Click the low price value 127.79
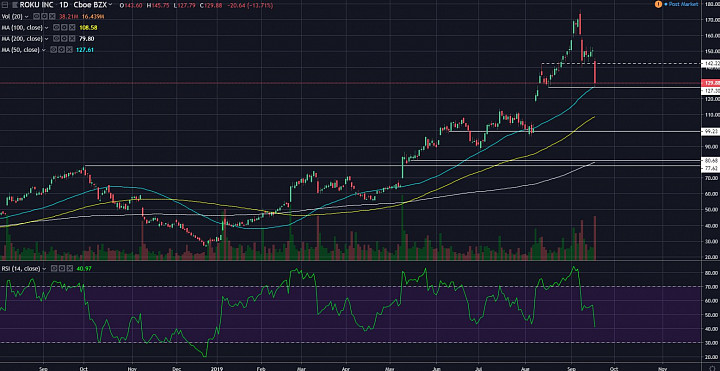Screen dimensions: 720x371 point(186,6)
